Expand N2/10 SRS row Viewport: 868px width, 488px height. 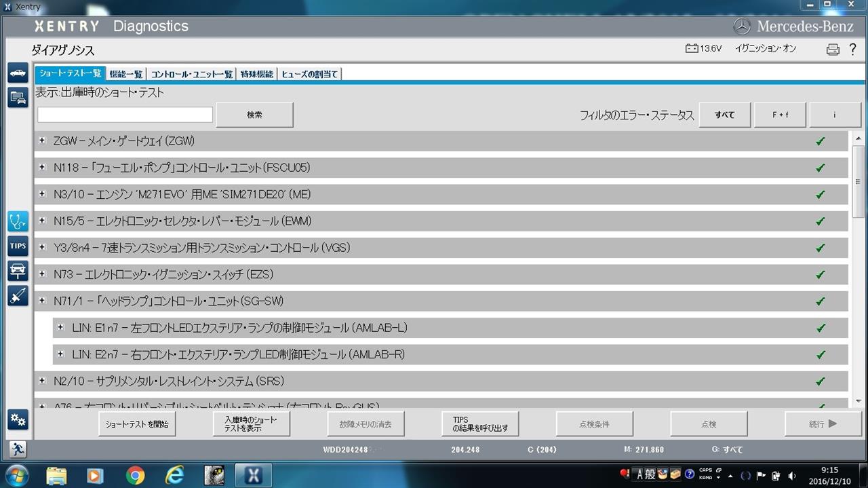click(42, 381)
